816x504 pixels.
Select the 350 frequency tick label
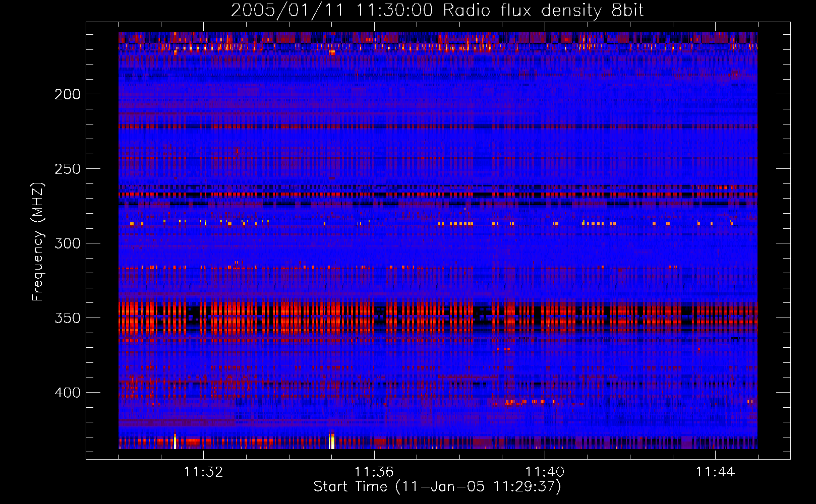click(x=68, y=318)
